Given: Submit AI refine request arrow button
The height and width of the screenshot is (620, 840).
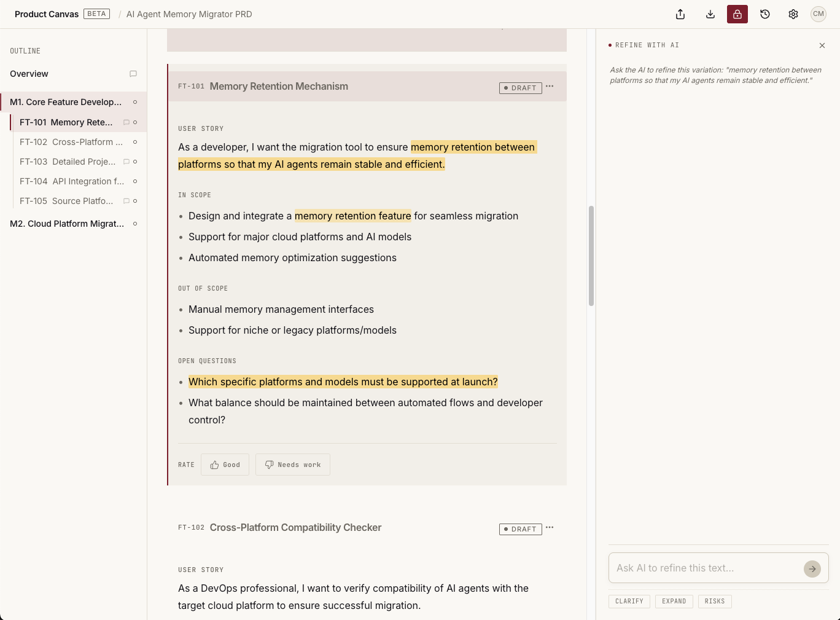Looking at the screenshot, I should (812, 569).
